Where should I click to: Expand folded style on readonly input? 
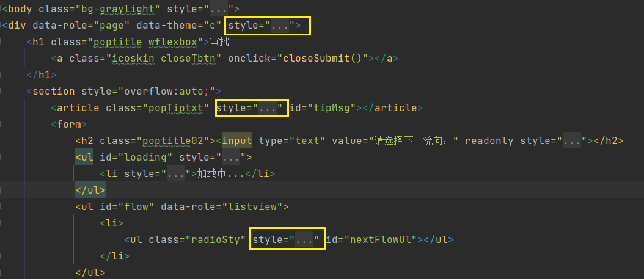click(571, 141)
